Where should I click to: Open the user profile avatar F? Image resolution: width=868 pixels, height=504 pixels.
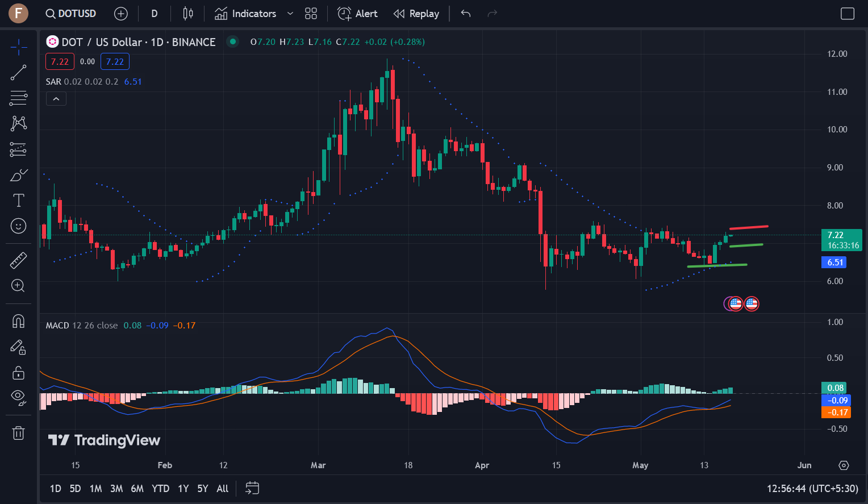click(x=18, y=13)
